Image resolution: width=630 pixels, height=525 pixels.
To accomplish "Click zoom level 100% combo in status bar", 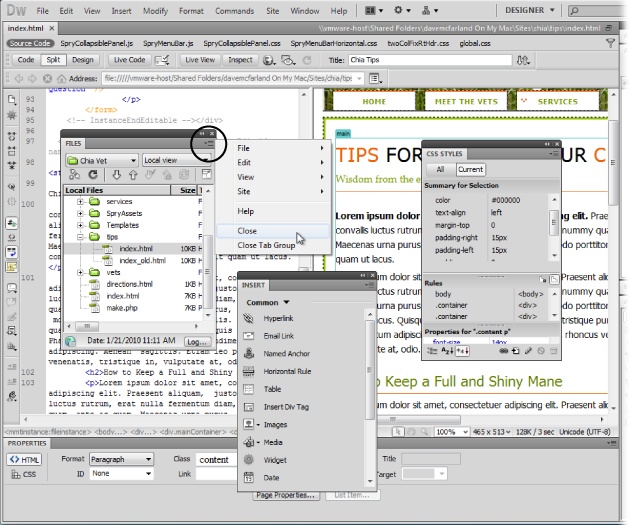I will [452, 432].
